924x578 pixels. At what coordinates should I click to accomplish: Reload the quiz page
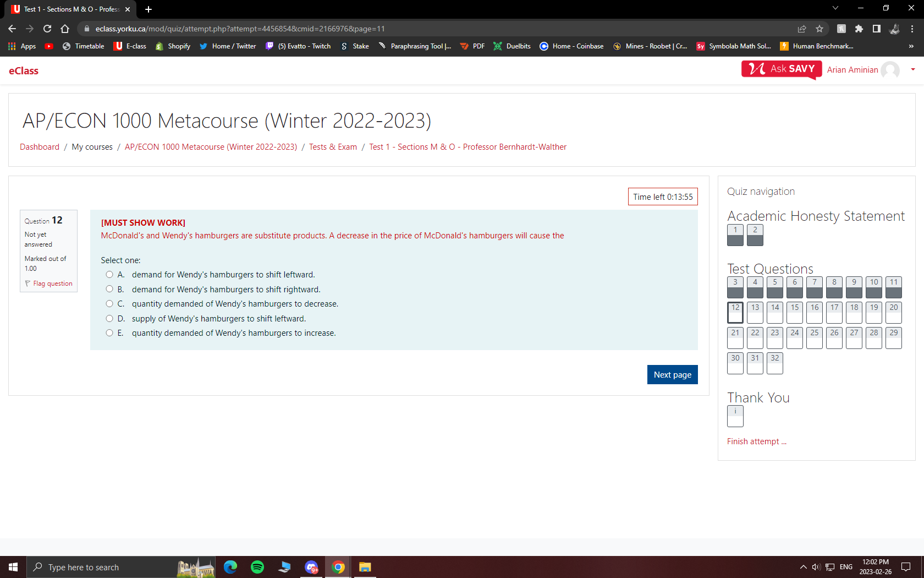click(x=47, y=29)
